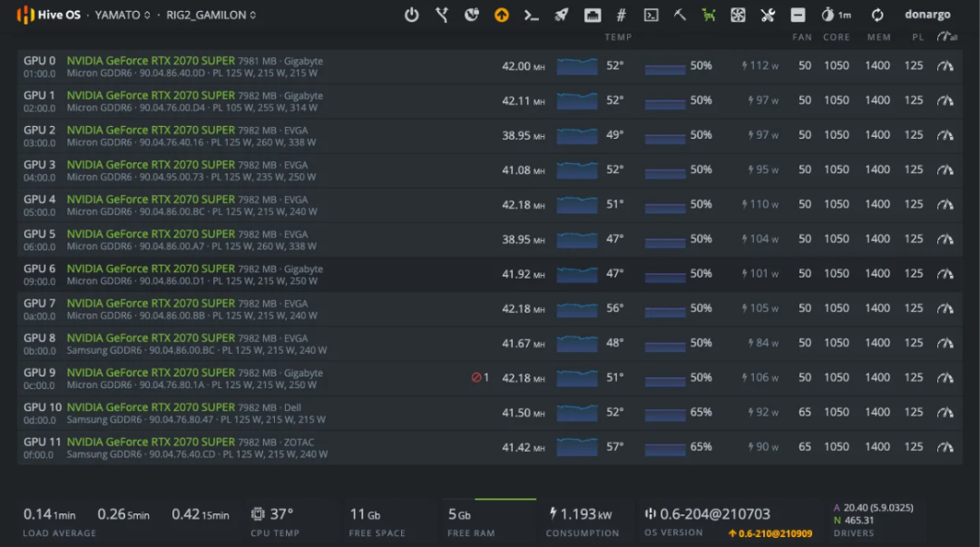Click the orange 0.6-210@210909 update link

coord(770,533)
